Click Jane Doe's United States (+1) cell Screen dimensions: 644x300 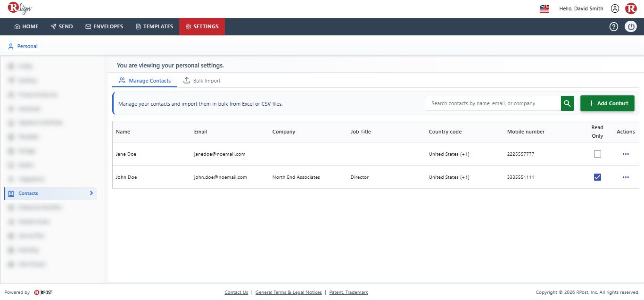tap(449, 154)
